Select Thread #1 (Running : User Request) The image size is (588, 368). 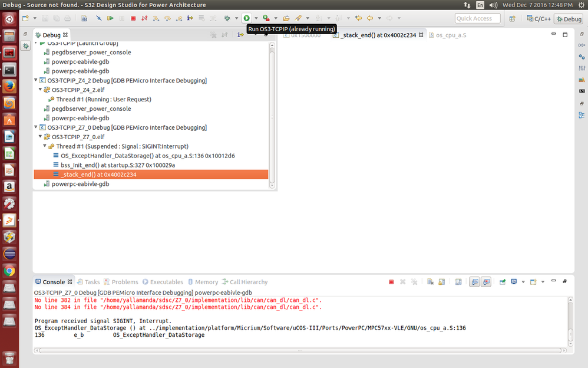pyautogui.click(x=104, y=99)
